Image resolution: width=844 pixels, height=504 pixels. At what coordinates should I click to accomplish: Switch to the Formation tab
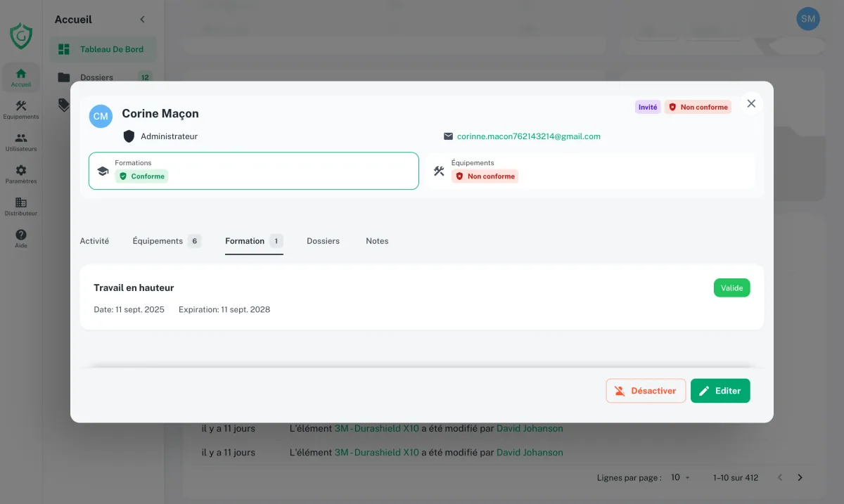(x=254, y=241)
